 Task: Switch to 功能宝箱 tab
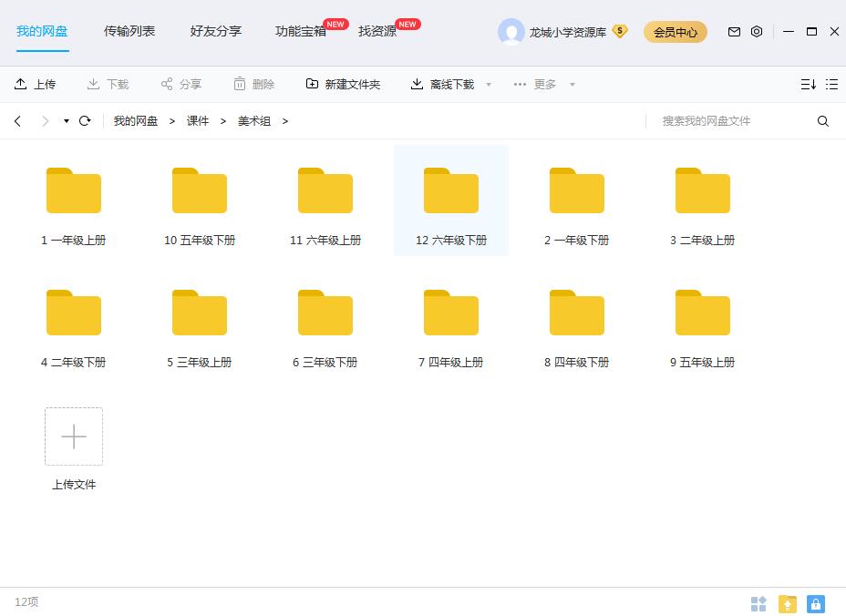click(x=301, y=31)
